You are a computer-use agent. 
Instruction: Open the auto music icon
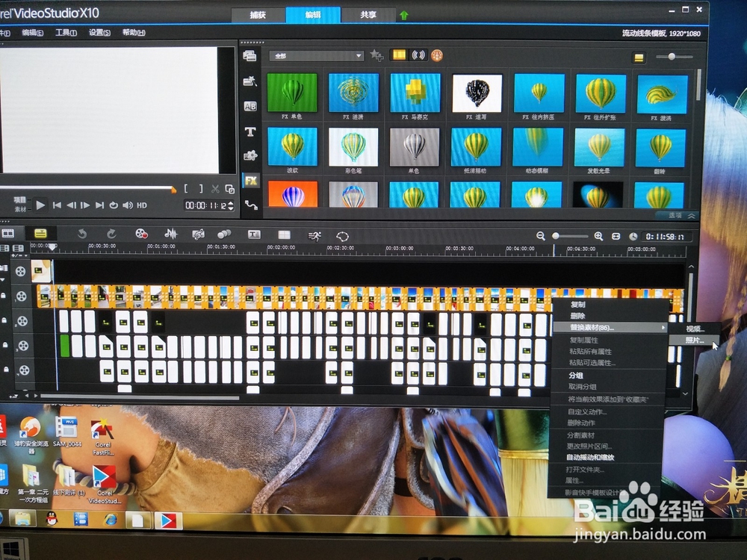tap(198, 234)
